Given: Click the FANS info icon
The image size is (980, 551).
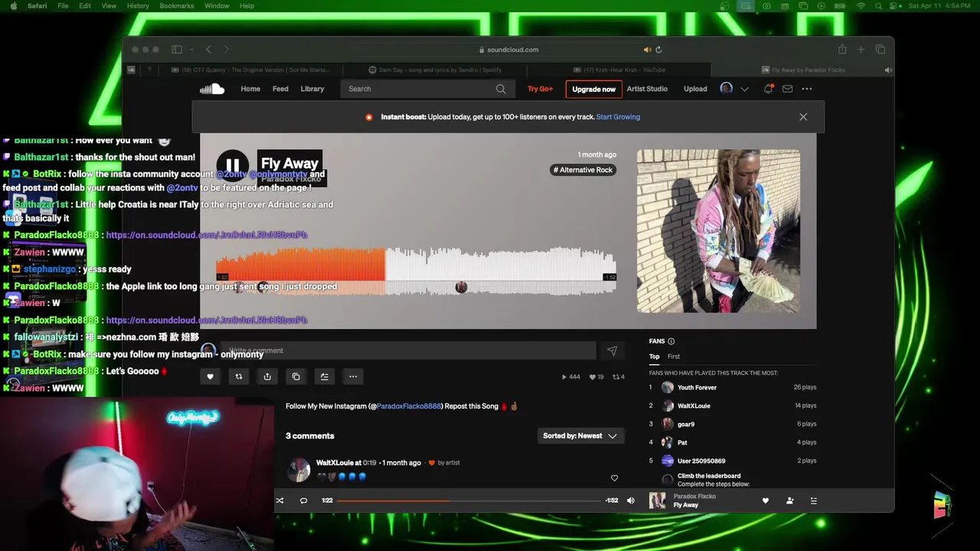Looking at the screenshot, I should 671,341.
